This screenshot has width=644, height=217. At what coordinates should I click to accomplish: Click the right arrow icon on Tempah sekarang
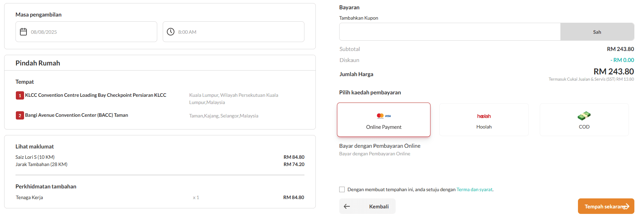coord(626,206)
